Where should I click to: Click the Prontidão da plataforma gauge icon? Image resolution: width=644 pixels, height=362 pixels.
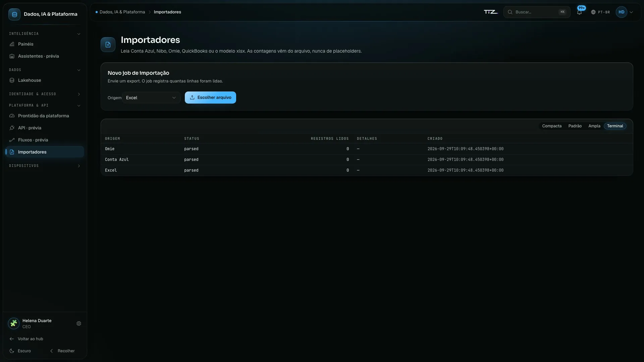click(x=12, y=116)
